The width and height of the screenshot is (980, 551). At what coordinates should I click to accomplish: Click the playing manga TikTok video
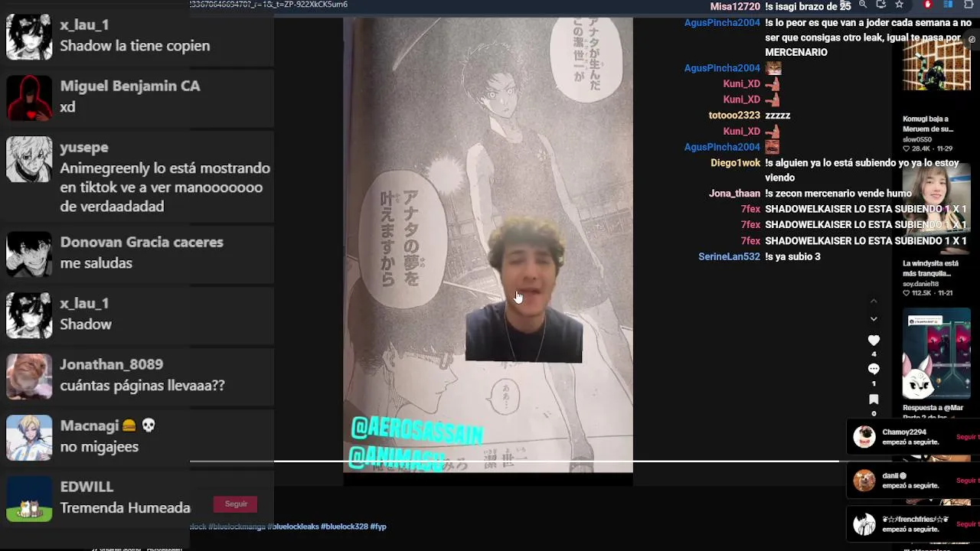click(488, 245)
